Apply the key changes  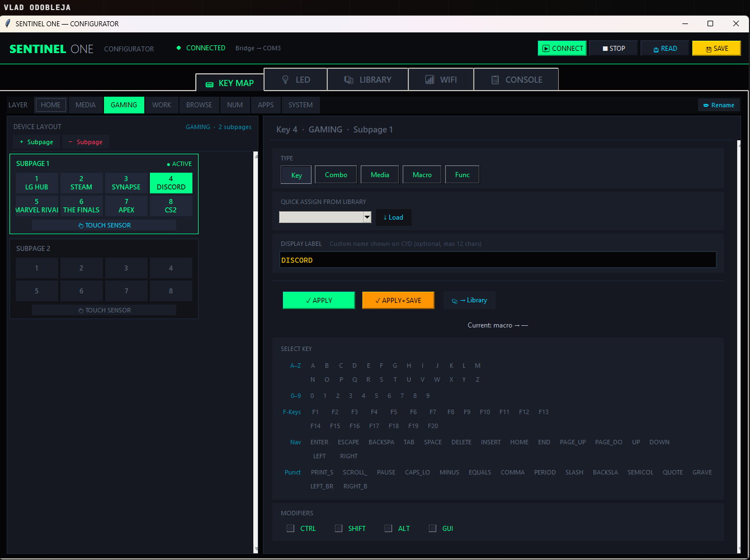319,300
